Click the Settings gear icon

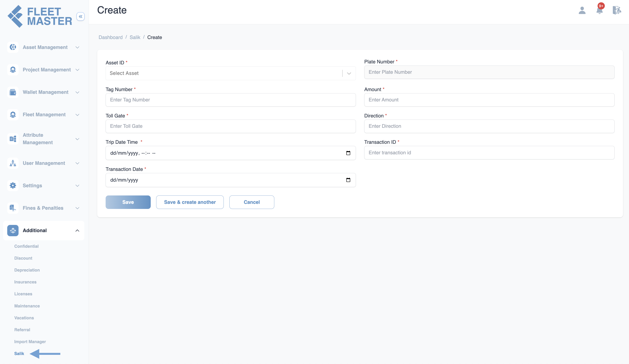click(x=13, y=185)
